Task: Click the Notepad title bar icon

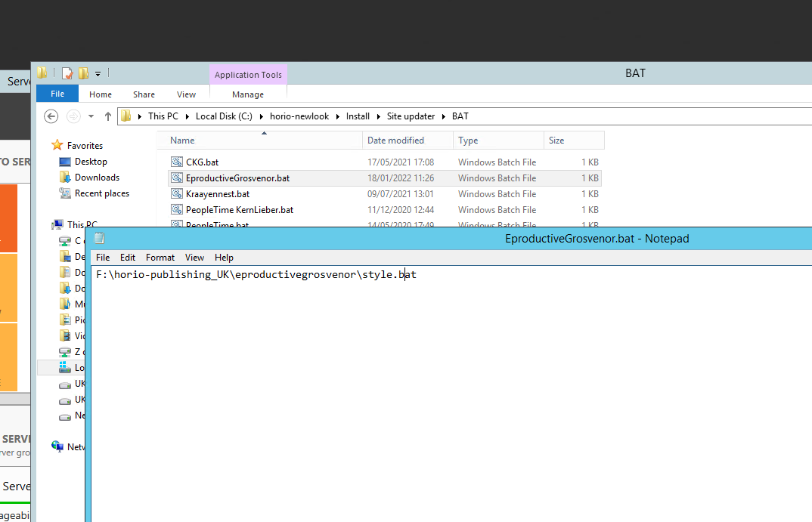Action: 100,239
